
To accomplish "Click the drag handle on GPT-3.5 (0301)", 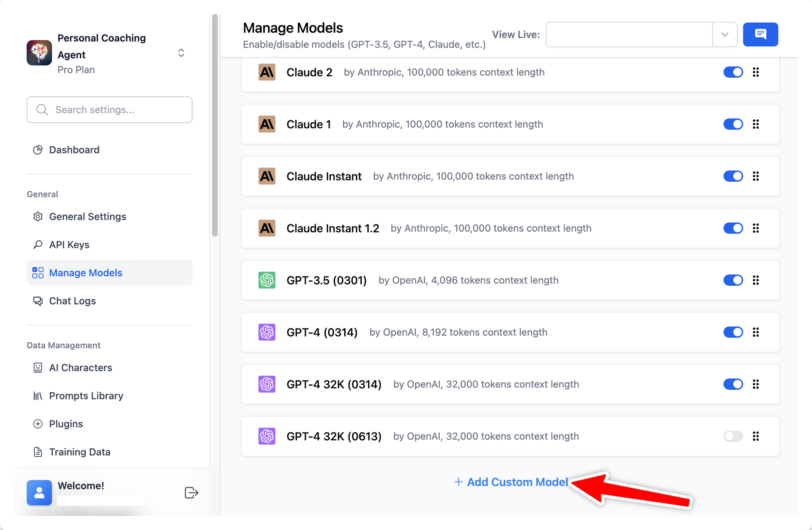I will pos(756,280).
